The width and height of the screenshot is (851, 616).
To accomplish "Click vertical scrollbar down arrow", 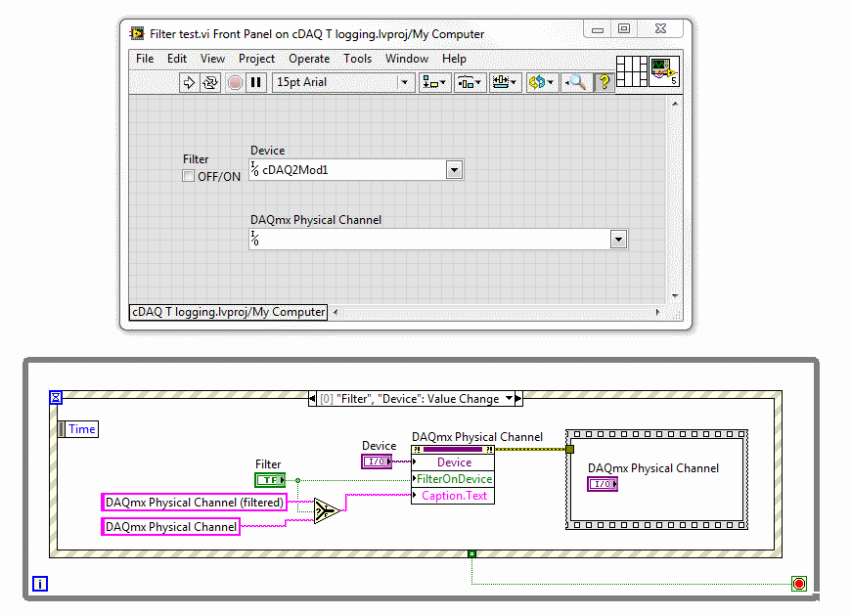I will 675,296.
